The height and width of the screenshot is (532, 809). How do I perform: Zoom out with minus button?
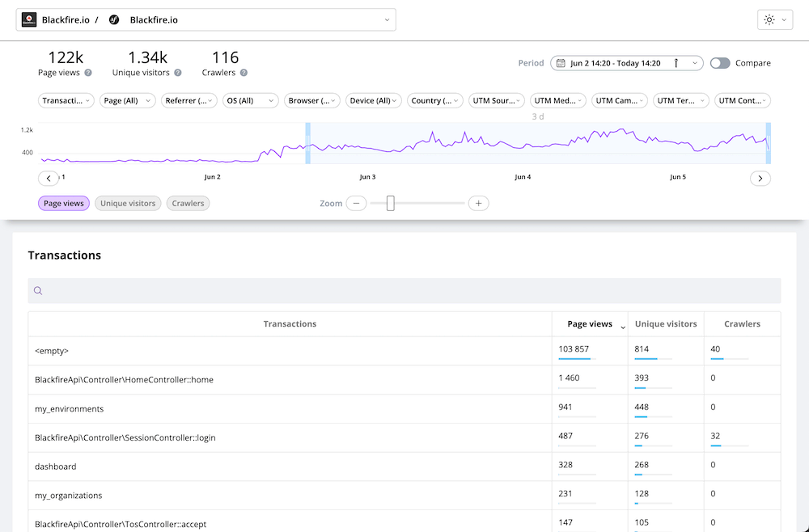click(x=356, y=203)
